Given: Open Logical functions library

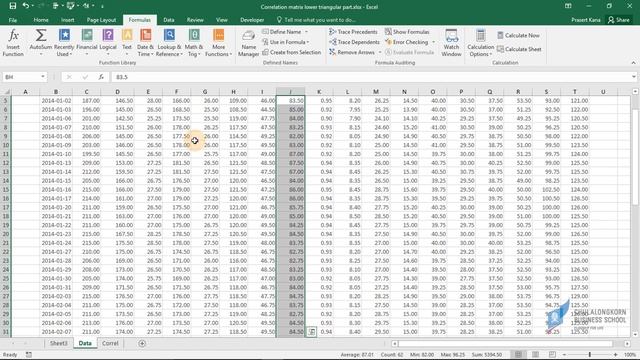Looking at the screenshot, I should click(x=108, y=42).
